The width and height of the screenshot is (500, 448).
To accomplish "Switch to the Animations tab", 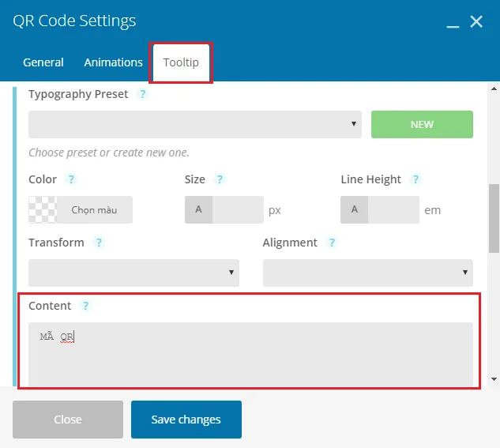I will [113, 62].
